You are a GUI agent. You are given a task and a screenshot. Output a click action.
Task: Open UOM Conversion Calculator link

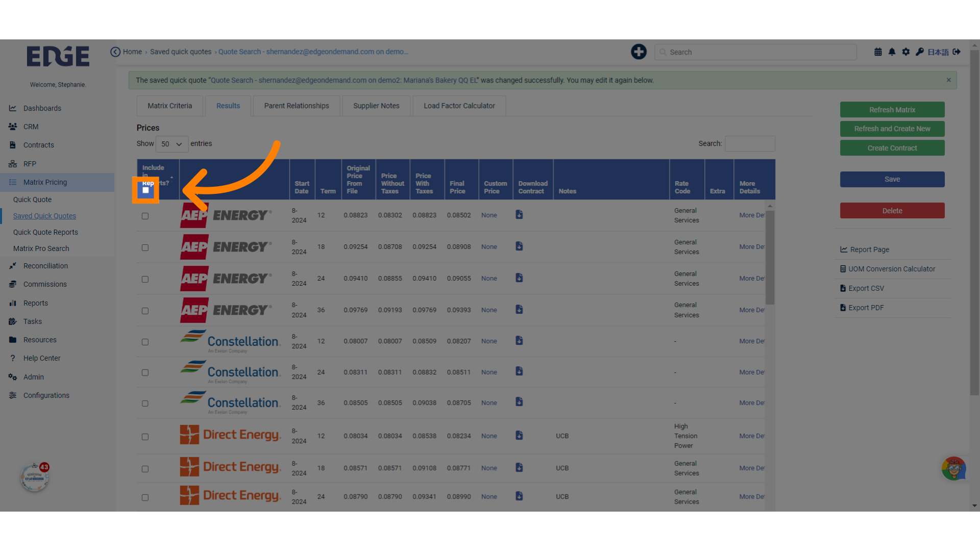point(888,269)
